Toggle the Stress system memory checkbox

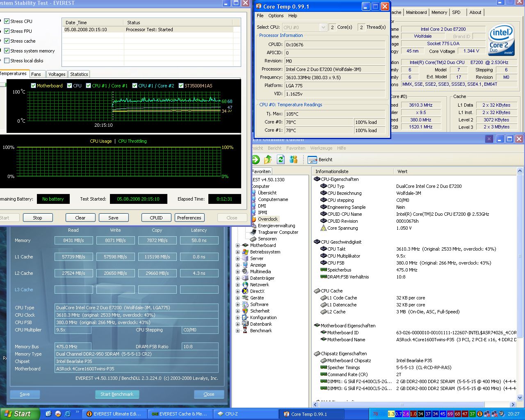point(7,51)
